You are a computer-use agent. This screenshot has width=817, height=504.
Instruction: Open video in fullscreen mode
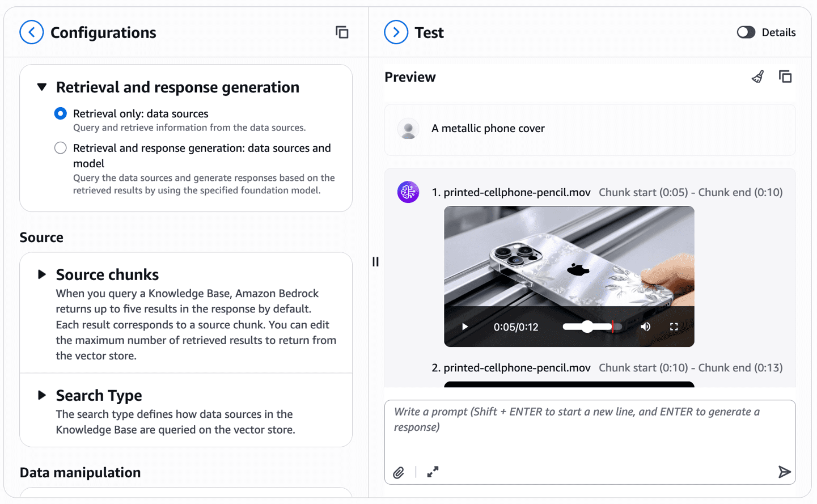pyautogui.click(x=674, y=327)
